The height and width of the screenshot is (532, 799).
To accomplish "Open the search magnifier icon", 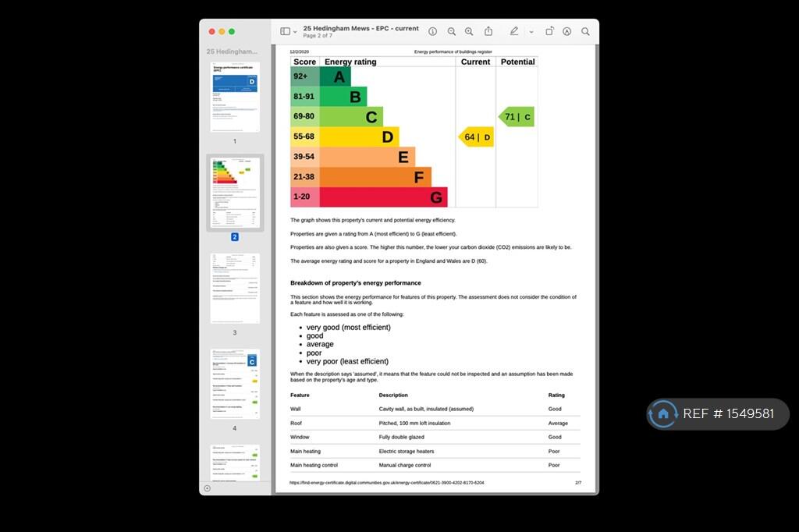I will (585, 31).
